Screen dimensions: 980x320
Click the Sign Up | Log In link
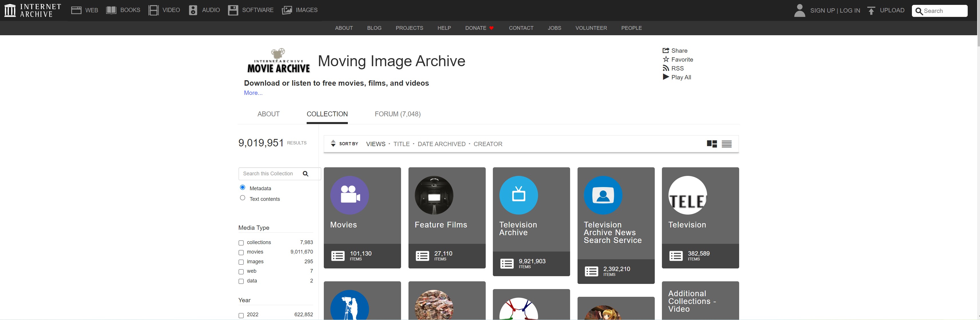[835, 11]
